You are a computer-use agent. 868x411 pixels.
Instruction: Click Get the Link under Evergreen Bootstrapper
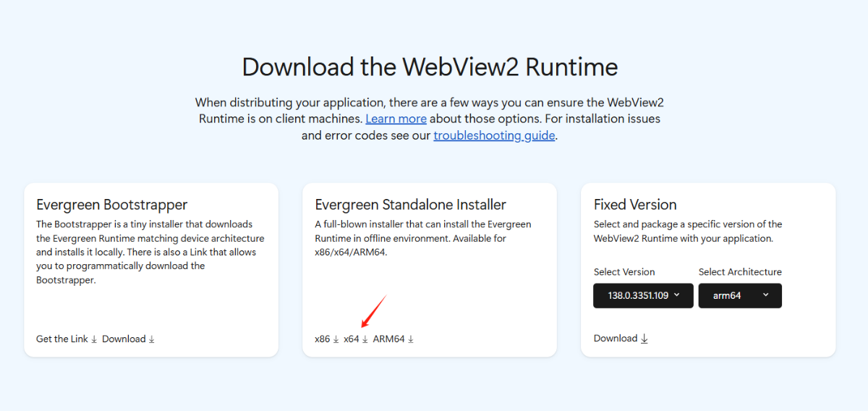click(x=62, y=339)
